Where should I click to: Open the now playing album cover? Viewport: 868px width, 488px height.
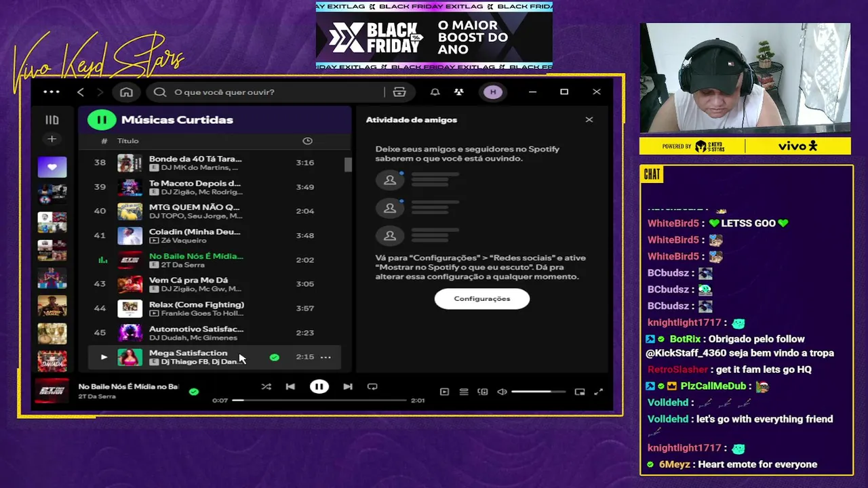tap(52, 391)
